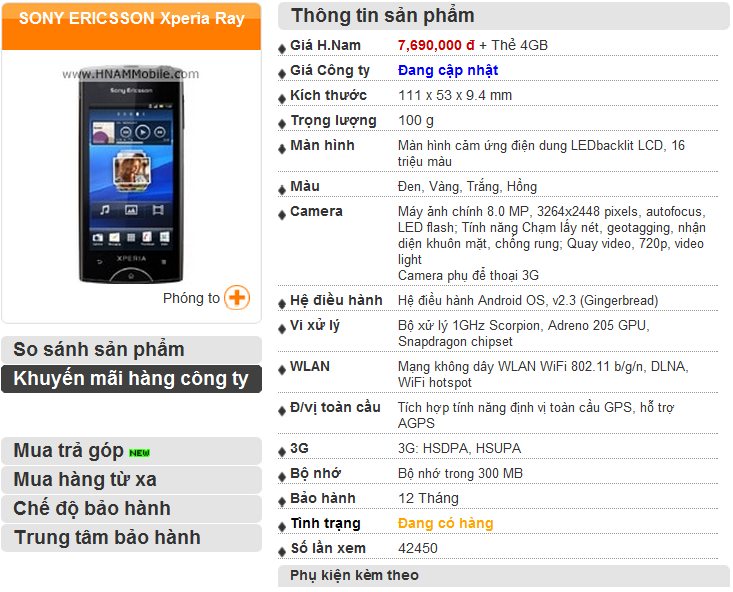Open Mua trả góp option
733x592 pixels.
(131, 451)
